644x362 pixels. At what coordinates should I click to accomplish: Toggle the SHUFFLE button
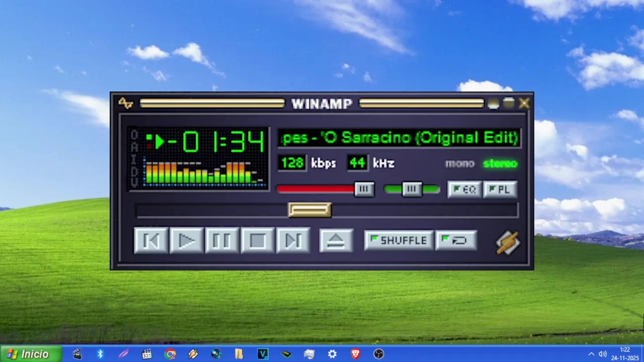pos(398,240)
